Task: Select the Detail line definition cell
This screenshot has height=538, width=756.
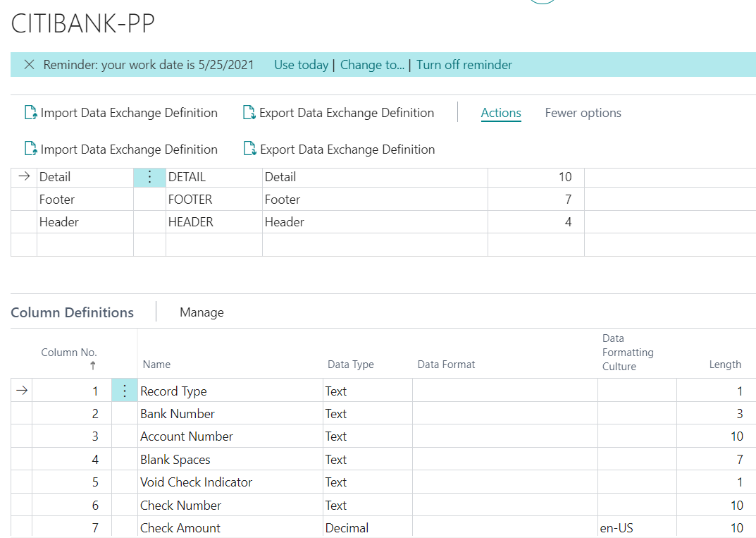Action: tap(85, 176)
